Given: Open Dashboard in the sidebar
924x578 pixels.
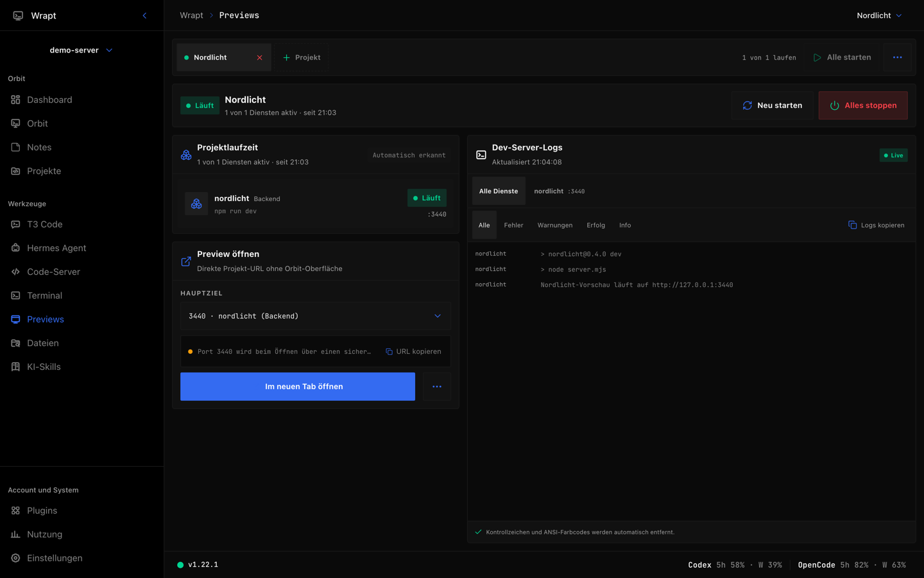Looking at the screenshot, I should coord(81,100).
